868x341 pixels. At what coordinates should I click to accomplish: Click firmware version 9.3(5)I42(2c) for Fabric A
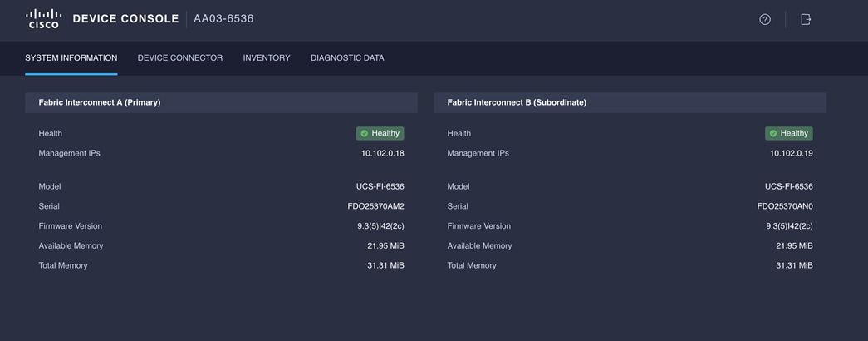pyautogui.click(x=381, y=226)
